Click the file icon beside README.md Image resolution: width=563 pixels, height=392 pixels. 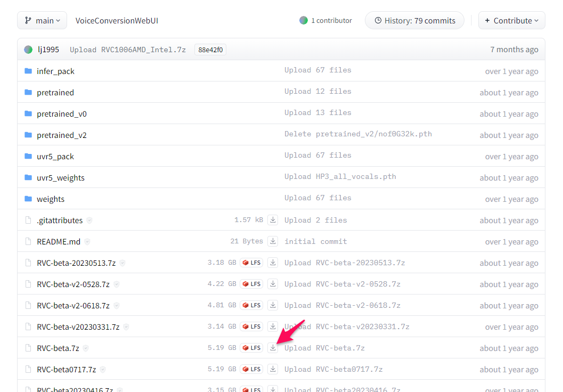coord(28,241)
